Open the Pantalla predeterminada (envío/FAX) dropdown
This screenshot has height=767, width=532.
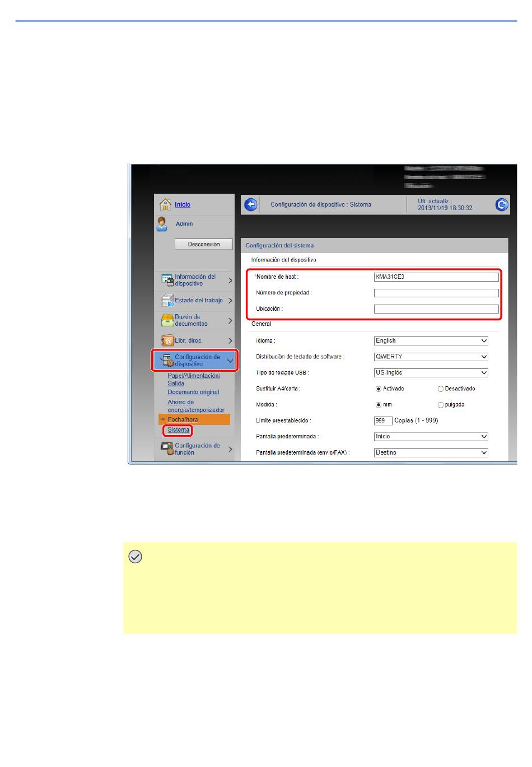(431, 452)
